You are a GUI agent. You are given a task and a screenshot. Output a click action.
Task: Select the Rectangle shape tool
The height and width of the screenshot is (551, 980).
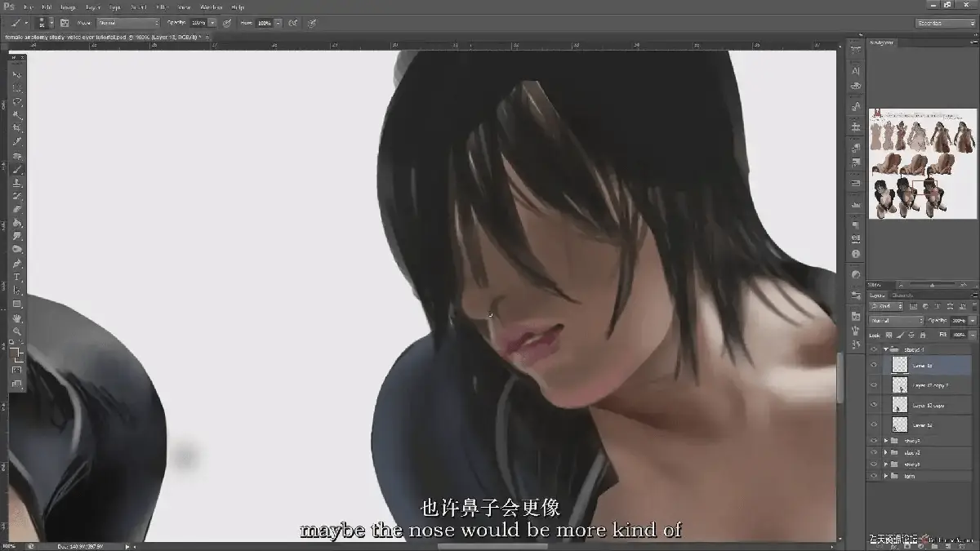coord(17,304)
